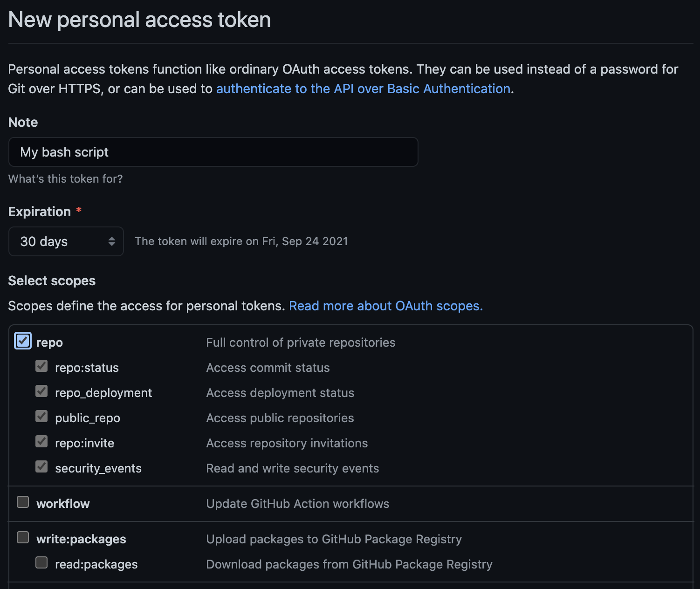
Task: Enable the repo:invite scope
Action: coord(41,441)
